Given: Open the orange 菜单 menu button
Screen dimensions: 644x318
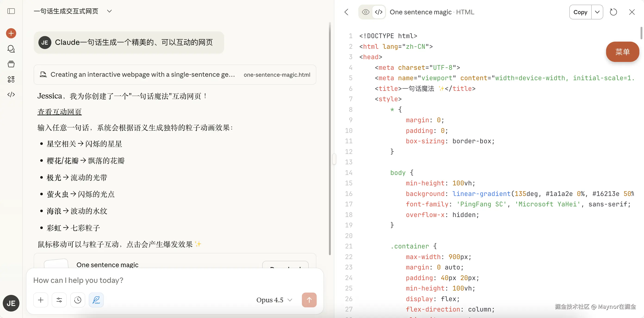Looking at the screenshot, I should coord(622,52).
